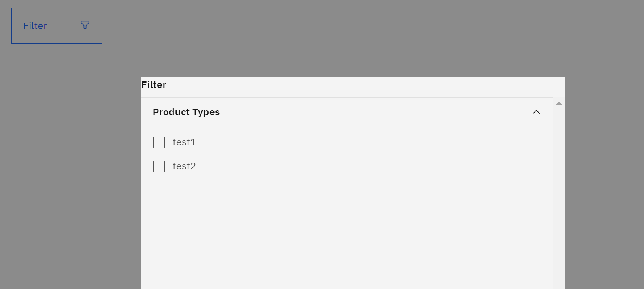Toggle the Product Types accordion heading
The image size is (644, 289).
click(186, 112)
